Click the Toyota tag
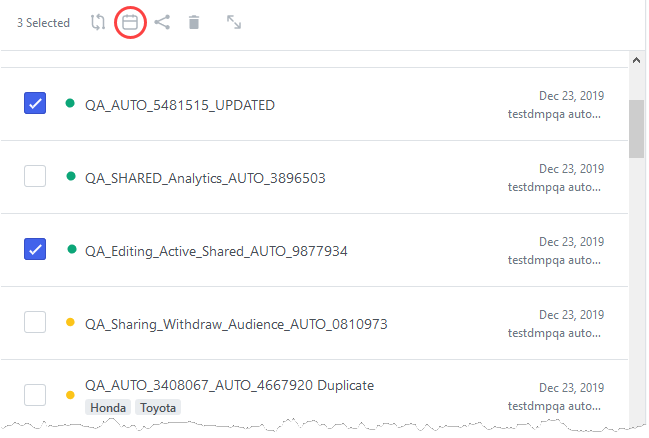Image resolution: width=649 pixels, height=438 pixels. coord(158,408)
